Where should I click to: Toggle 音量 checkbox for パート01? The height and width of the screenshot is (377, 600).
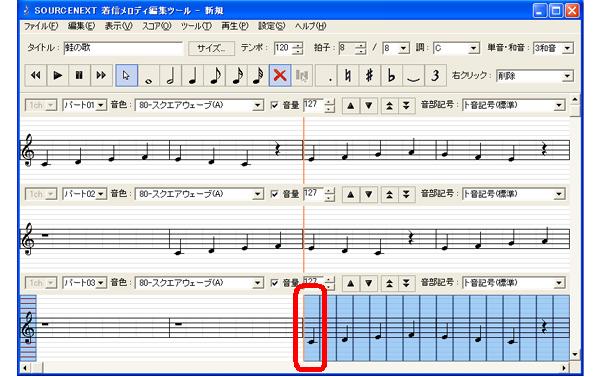point(274,105)
